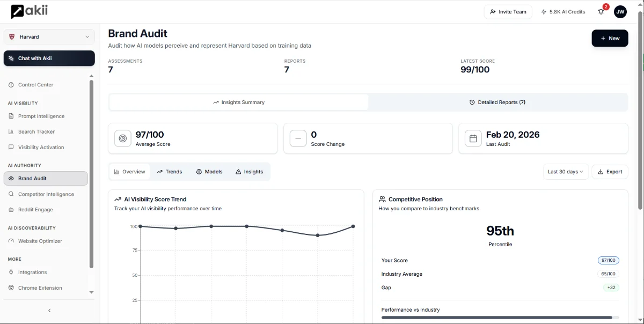Open the Website Optimizer
644x324 pixels.
coord(39,241)
